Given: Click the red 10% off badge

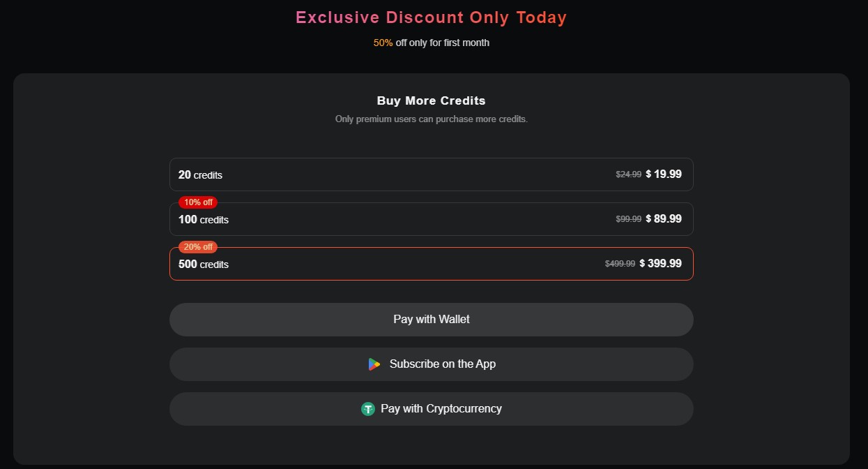Looking at the screenshot, I should click(198, 202).
